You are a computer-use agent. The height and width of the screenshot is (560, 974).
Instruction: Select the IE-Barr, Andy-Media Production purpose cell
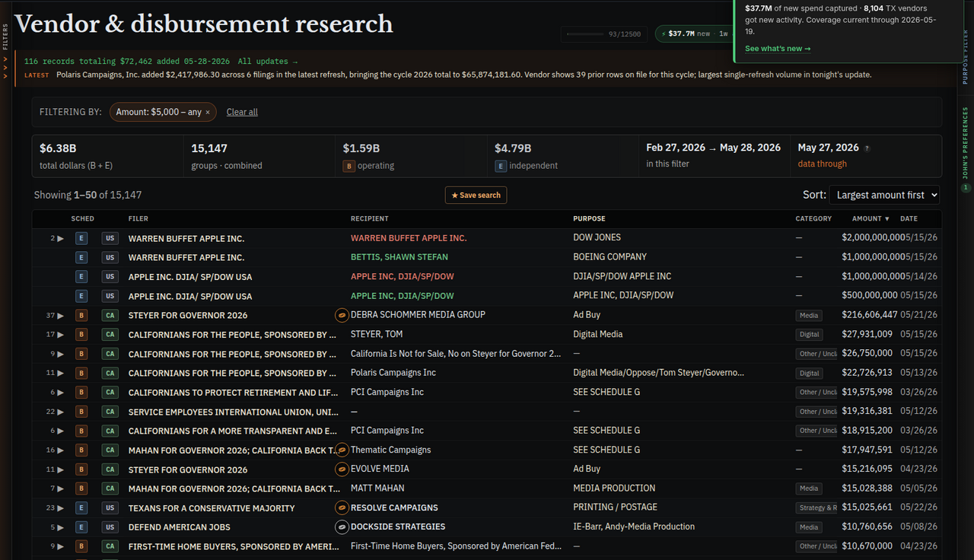(634, 527)
